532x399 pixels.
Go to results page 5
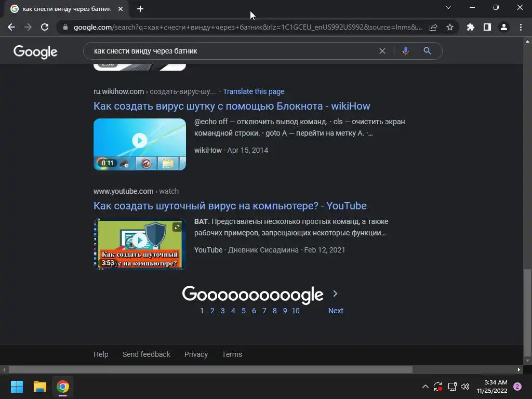[x=244, y=311]
